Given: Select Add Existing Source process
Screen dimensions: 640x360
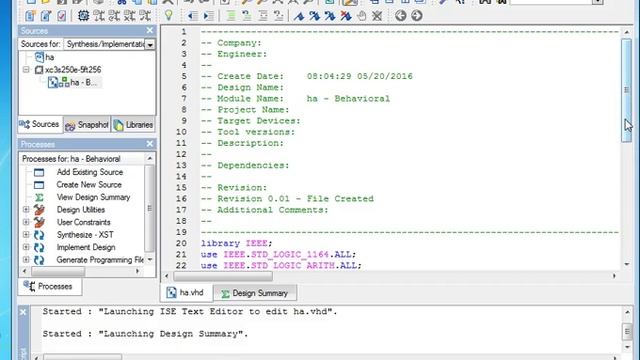Looking at the screenshot, I should tap(90, 172).
